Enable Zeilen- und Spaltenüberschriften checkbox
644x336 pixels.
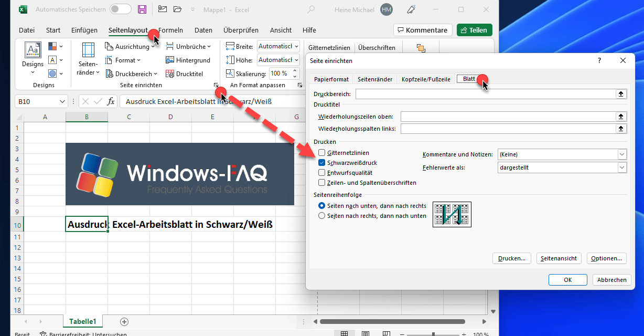pos(321,183)
